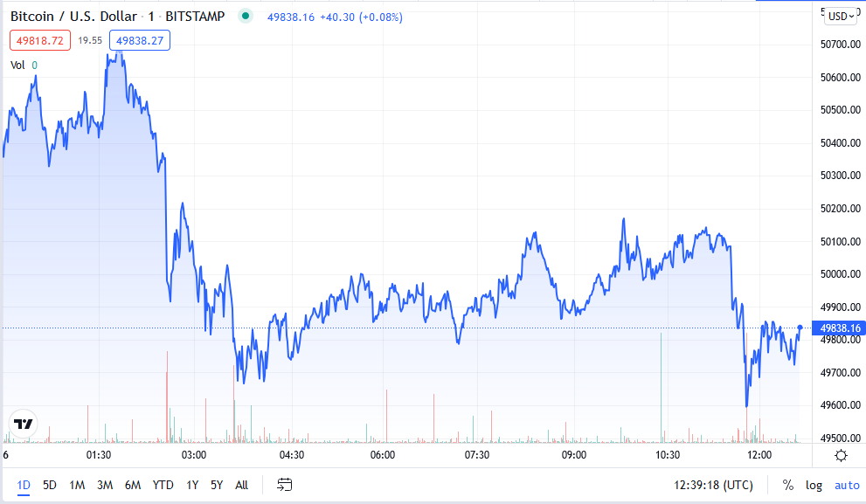
Task: Click the red sell price 49818.72 button
Action: tap(38, 40)
